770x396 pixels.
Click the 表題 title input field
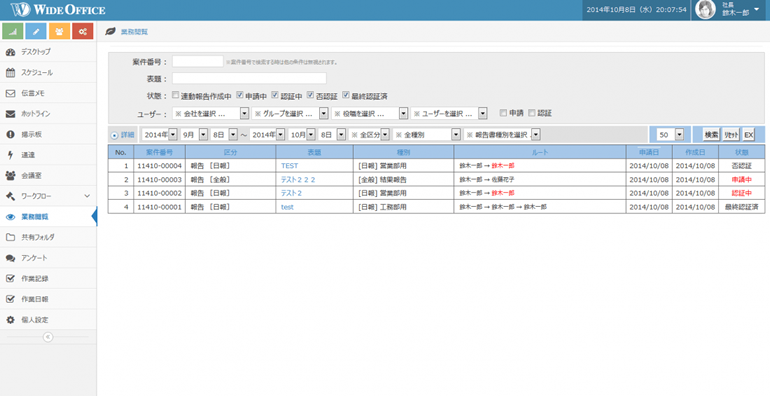pyautogui.click(x=249, y=78)
